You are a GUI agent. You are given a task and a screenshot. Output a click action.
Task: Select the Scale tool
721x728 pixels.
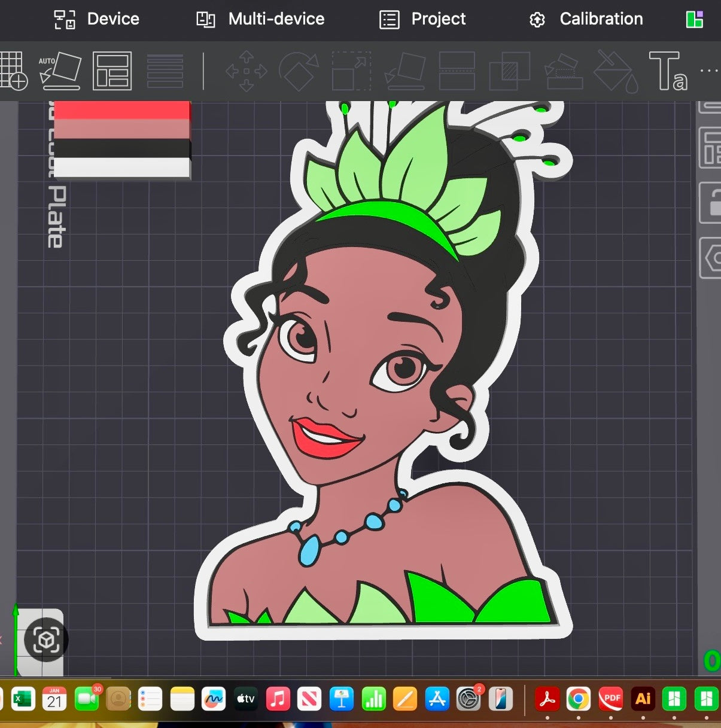(352, 71)
